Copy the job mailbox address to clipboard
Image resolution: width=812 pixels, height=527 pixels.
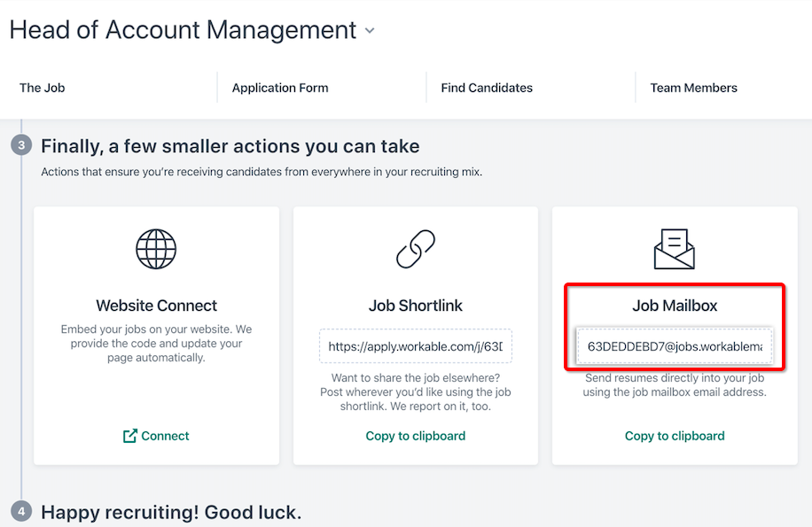click(675, 436)
